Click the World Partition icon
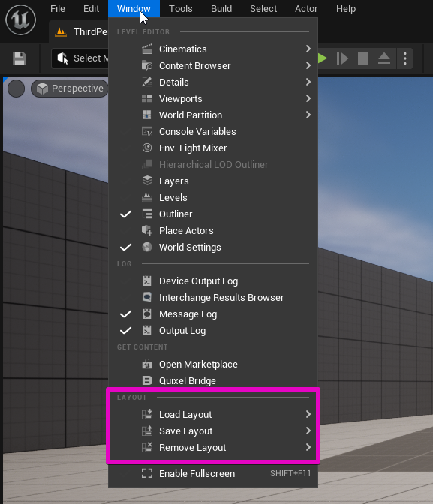The image size is (433, 504). (x=147, y=115)
